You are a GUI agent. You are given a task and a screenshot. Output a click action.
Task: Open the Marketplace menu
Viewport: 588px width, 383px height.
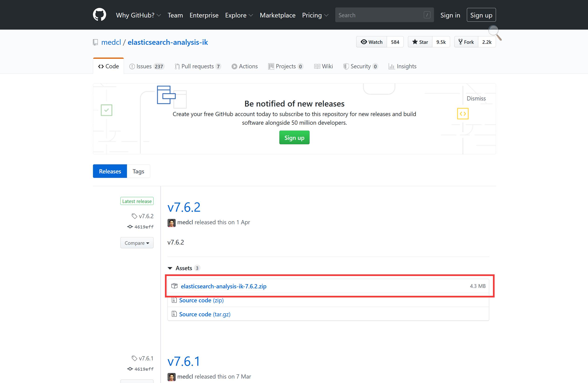coord(277,15)
